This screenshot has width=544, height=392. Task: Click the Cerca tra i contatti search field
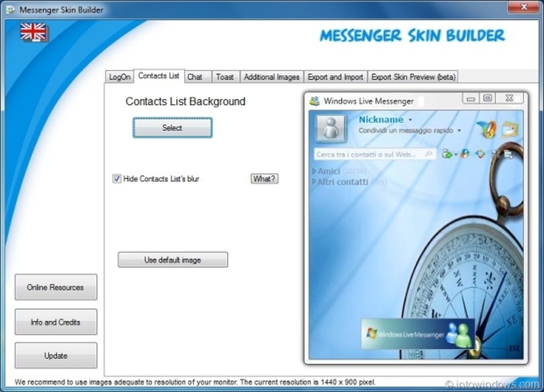click(x=370, y=154)
